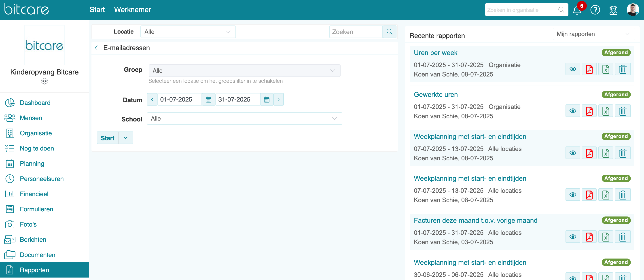
Task: Click the organisation settings gear icon
Action: (44, 81)
